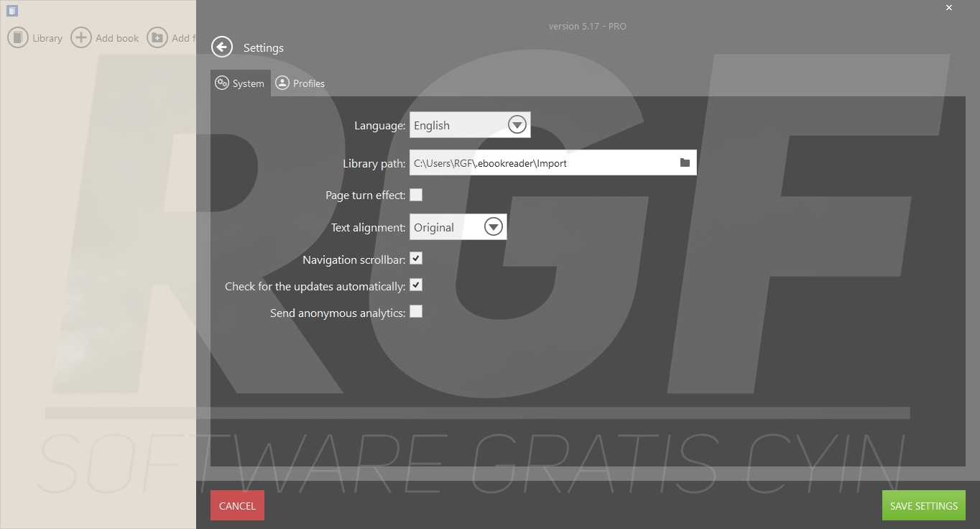Click the back arrow next to Settings
Screen dimensions: 980x529
[222, 47]
